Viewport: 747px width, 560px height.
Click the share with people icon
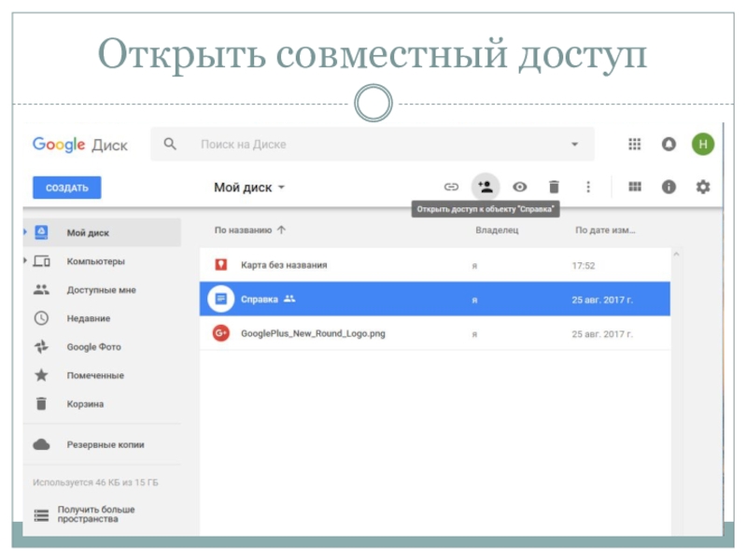(486, 186)
